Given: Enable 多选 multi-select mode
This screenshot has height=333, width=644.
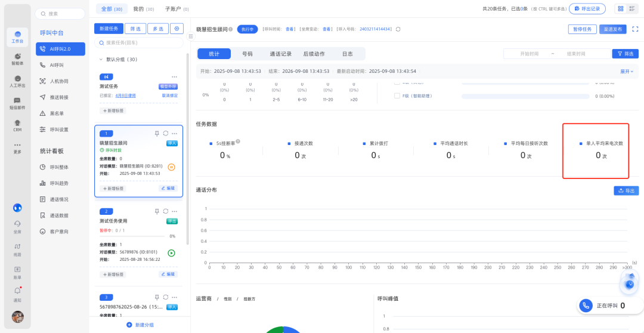Looking at the screenshot, I should (x=157, y=29).
